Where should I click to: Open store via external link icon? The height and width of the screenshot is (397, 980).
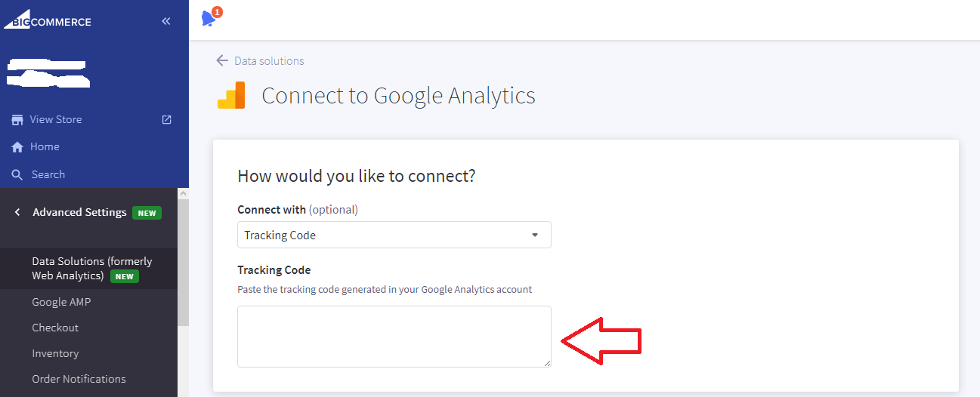point(167,119)
